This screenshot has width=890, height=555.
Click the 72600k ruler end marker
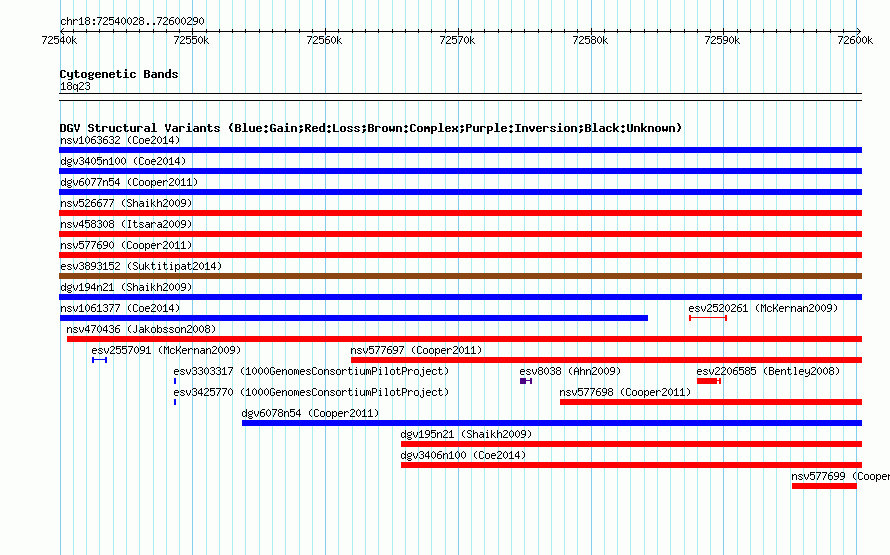click(855, 40)
